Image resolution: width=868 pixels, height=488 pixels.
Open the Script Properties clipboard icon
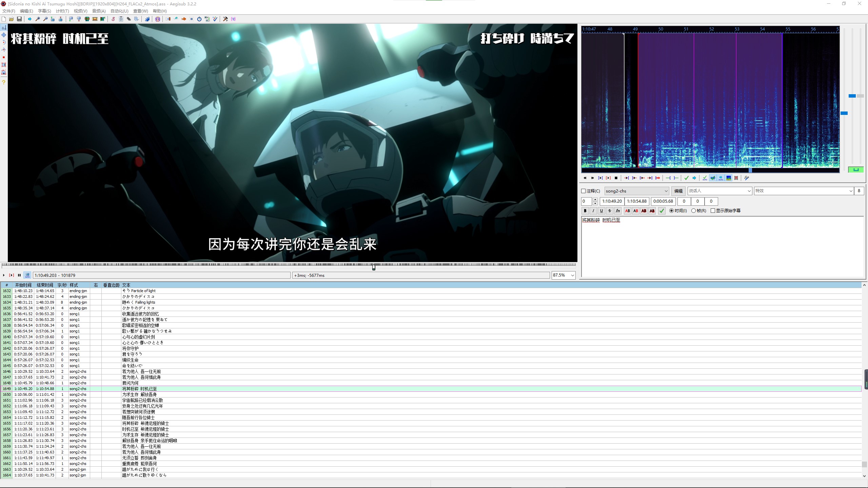121,19
